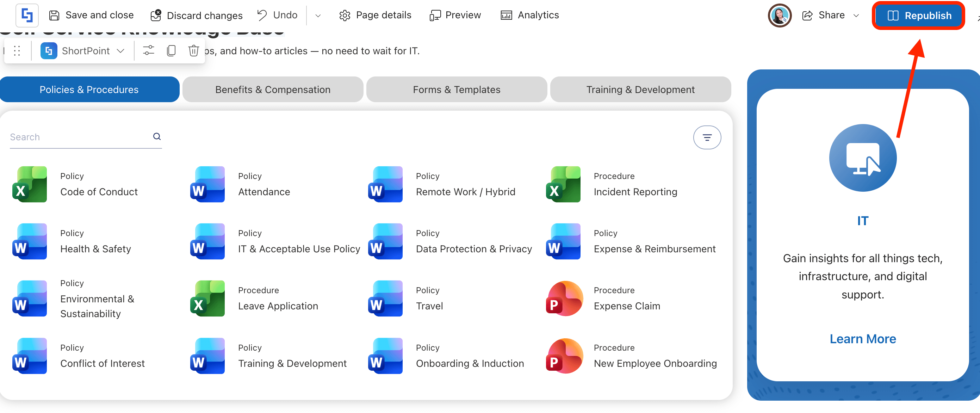Viewport: 980px width, 413px height.
Task: Open Page details settings
Action: tap(375, 15)
